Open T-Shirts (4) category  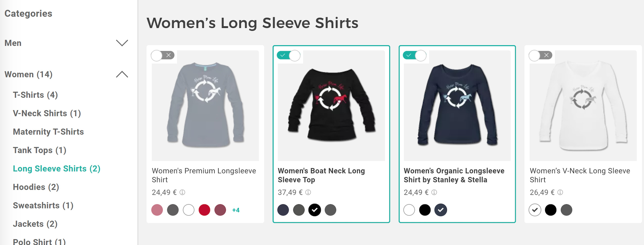coord(35,95)
